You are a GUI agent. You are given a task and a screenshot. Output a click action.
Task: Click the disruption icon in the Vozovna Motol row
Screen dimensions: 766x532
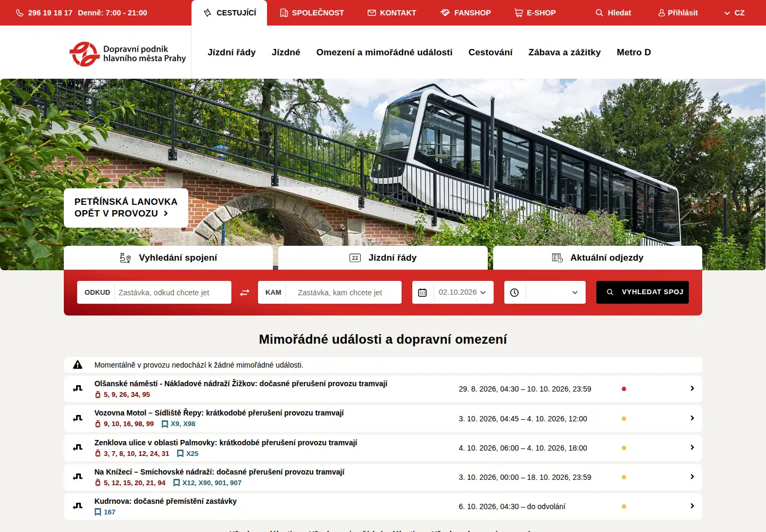click(78, 418)
